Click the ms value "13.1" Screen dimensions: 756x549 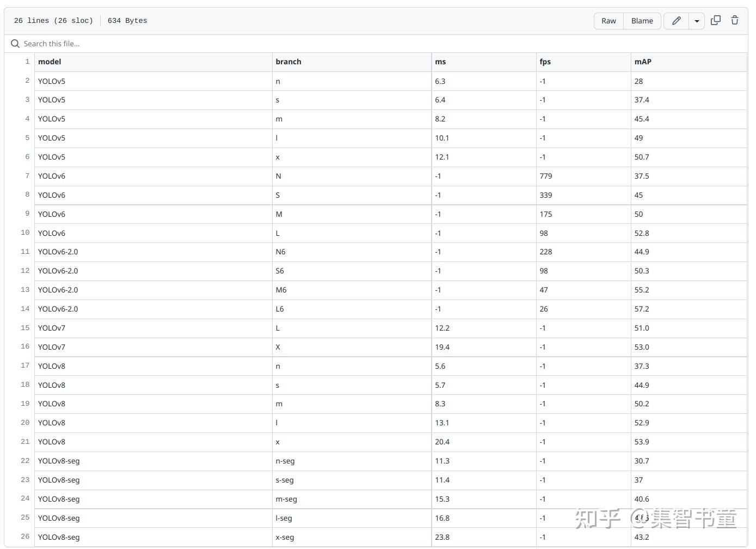442,423
